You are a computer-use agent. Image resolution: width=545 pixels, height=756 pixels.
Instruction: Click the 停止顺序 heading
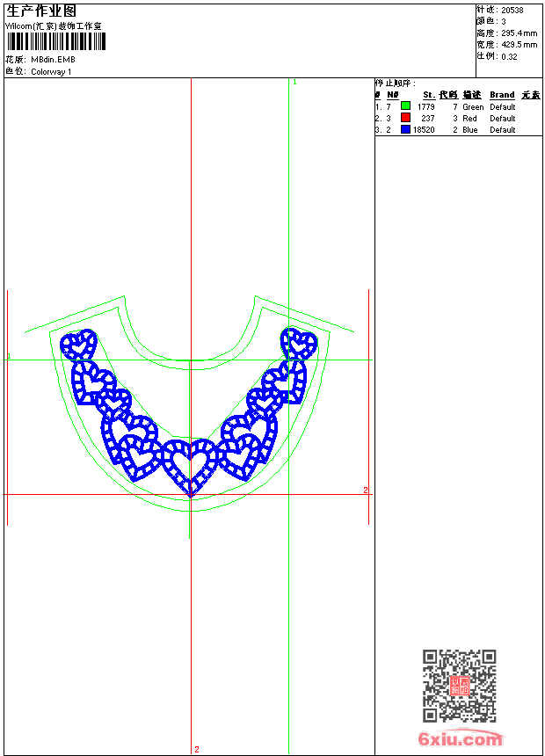point(395,83)
